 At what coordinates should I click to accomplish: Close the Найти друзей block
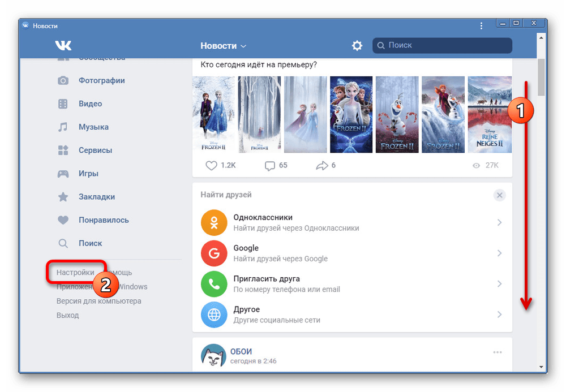tap(500, 196)
